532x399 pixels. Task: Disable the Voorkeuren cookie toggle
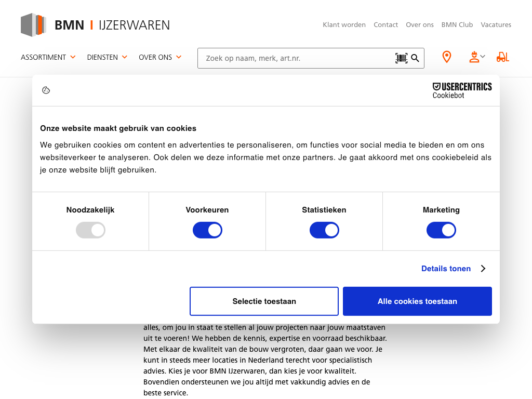click(207, 230)
